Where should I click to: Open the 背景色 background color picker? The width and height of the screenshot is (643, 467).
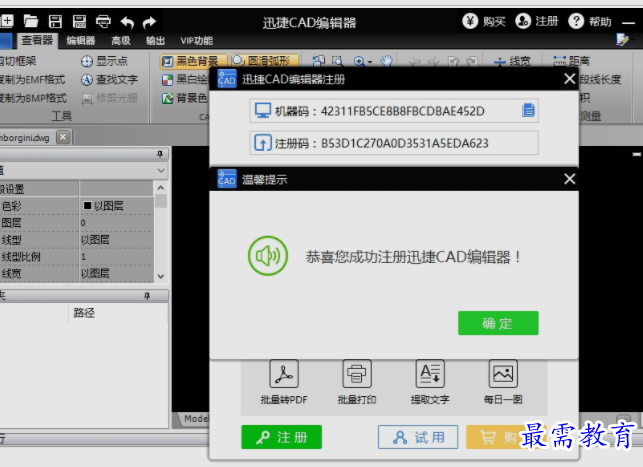185,98
